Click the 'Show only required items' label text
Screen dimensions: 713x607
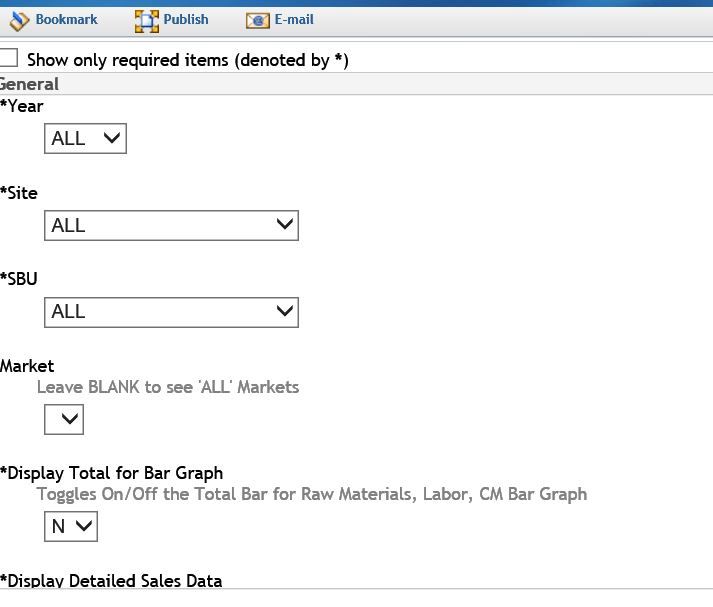[x=187, y=60]
